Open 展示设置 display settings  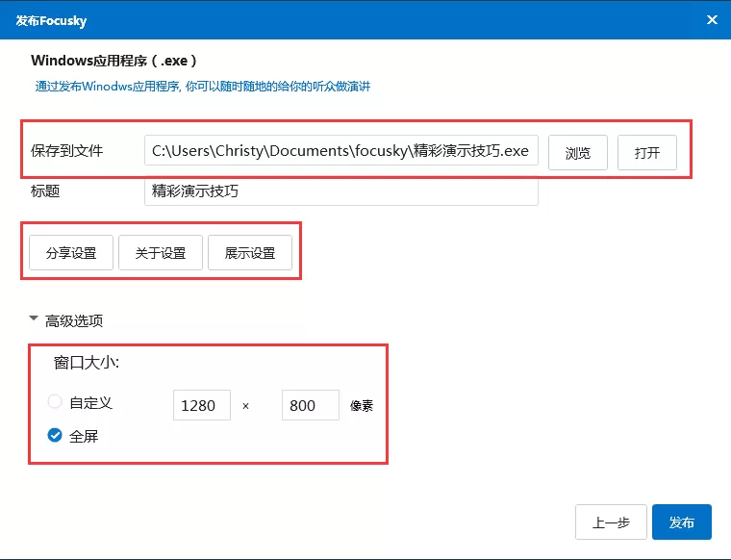click(x=250, y=253)
